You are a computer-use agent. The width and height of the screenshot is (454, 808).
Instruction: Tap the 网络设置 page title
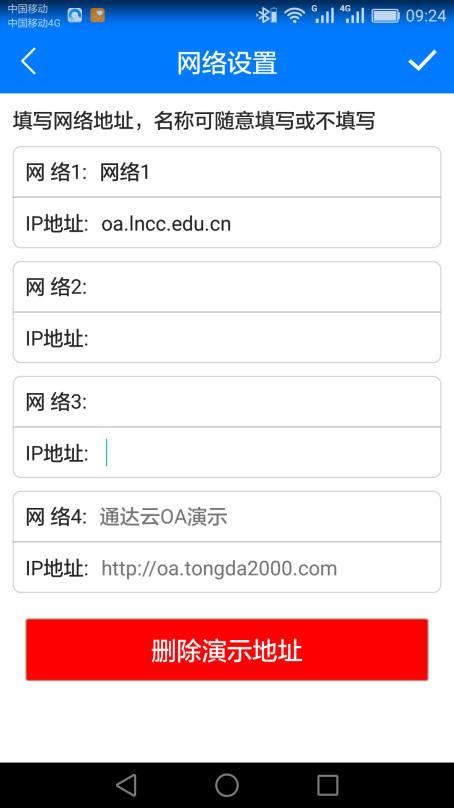click(227, 63)
